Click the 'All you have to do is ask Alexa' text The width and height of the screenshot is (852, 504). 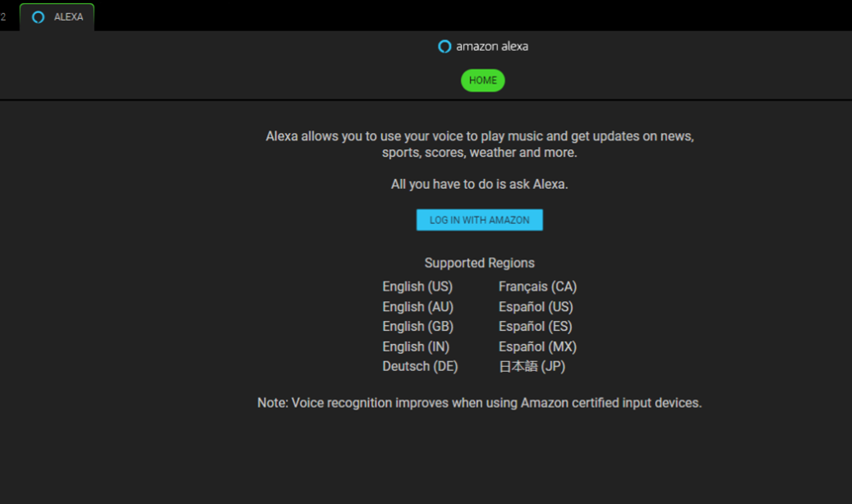click(x=479, y=184)
